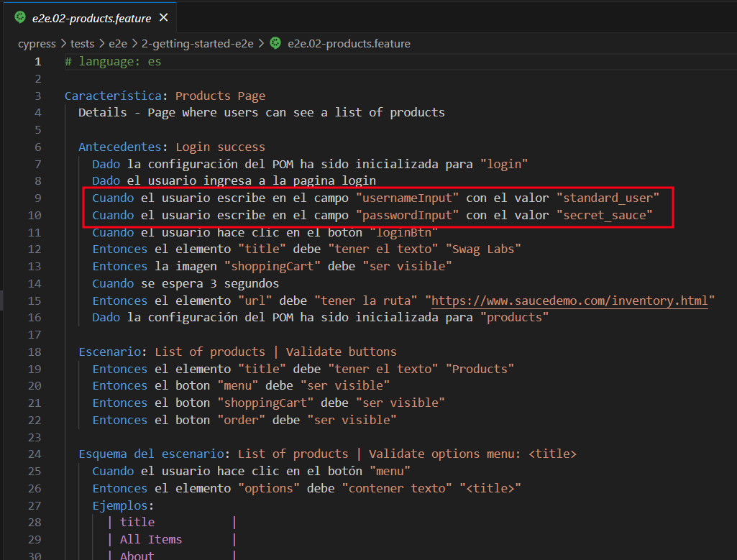Click the "menu" string on line 20
The width and height of the screenshot is (737, 560).
237,386
